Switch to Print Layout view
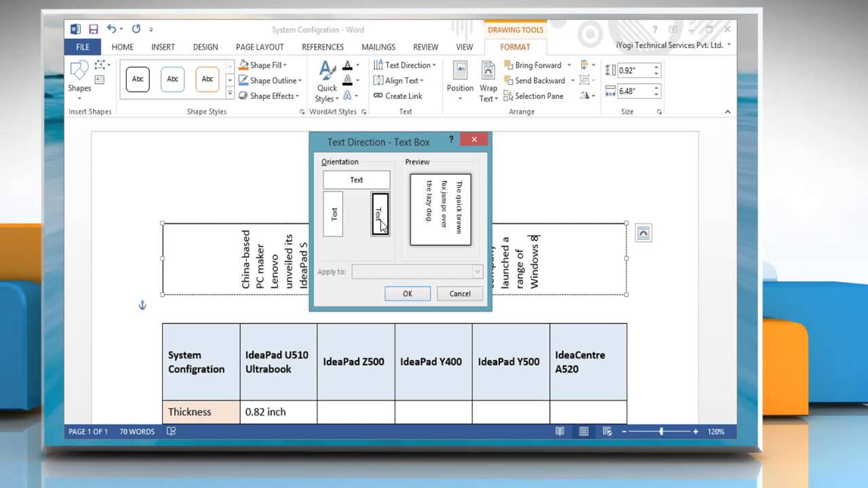 point(583,431)
